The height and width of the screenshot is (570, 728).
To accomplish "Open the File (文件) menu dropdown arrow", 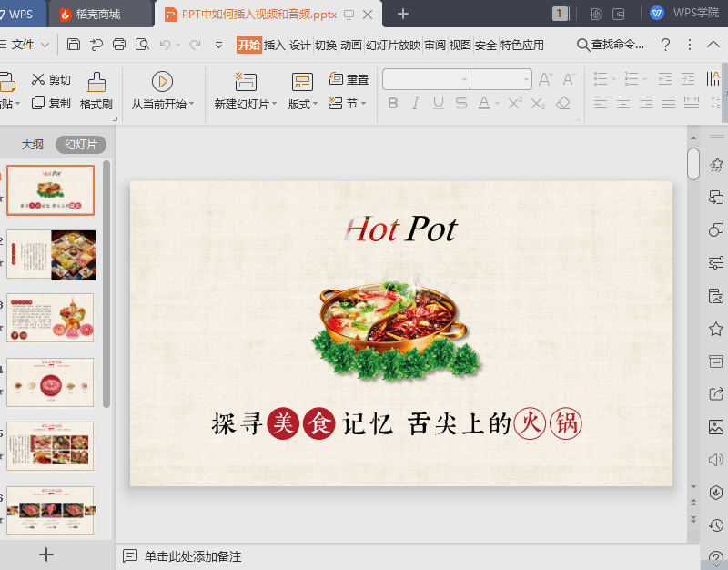I will (x=45, y=45).
